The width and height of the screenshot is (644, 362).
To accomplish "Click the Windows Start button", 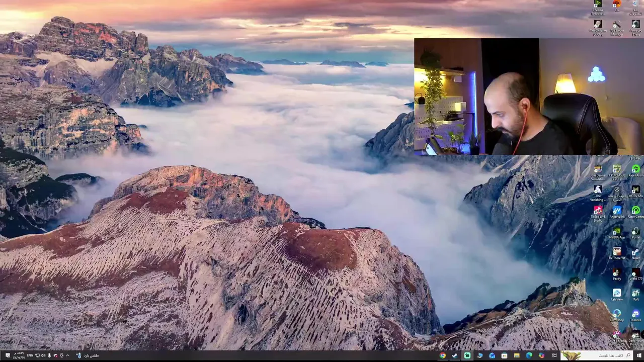I will coord(639,355).
